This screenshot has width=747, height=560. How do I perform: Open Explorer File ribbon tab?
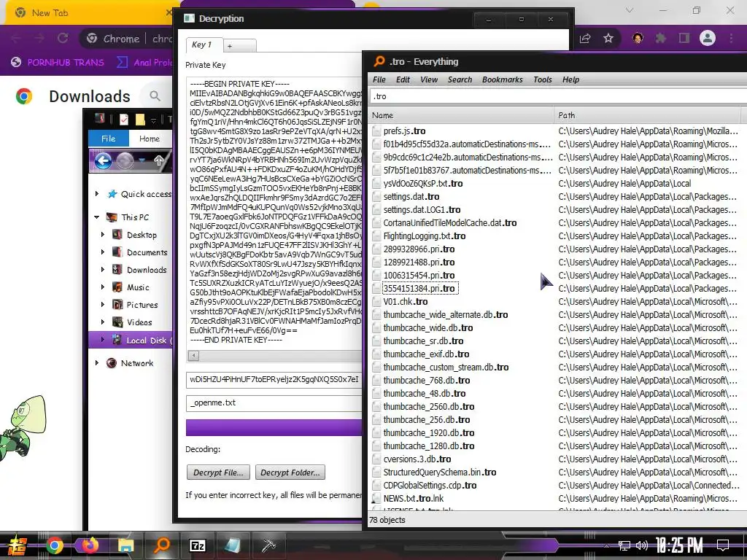click(x=108, y=139)
